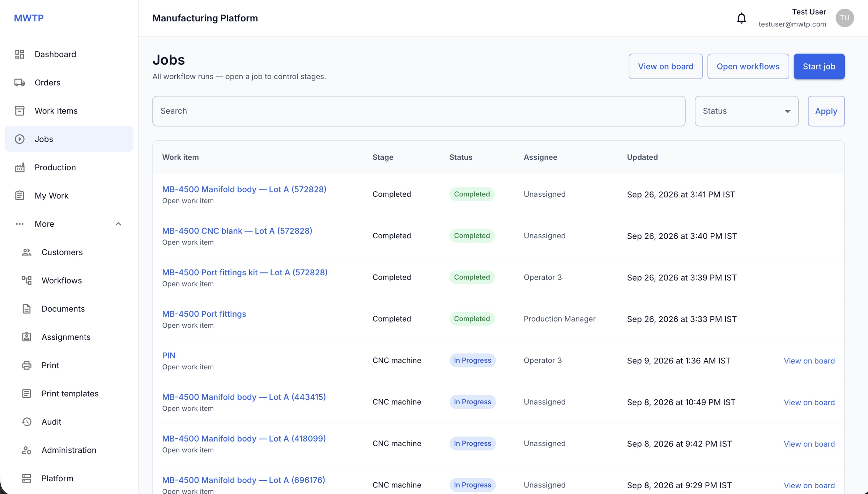Click the Updated column header
Viewport: 868px width, 494px height.
(x=642, y=157)
